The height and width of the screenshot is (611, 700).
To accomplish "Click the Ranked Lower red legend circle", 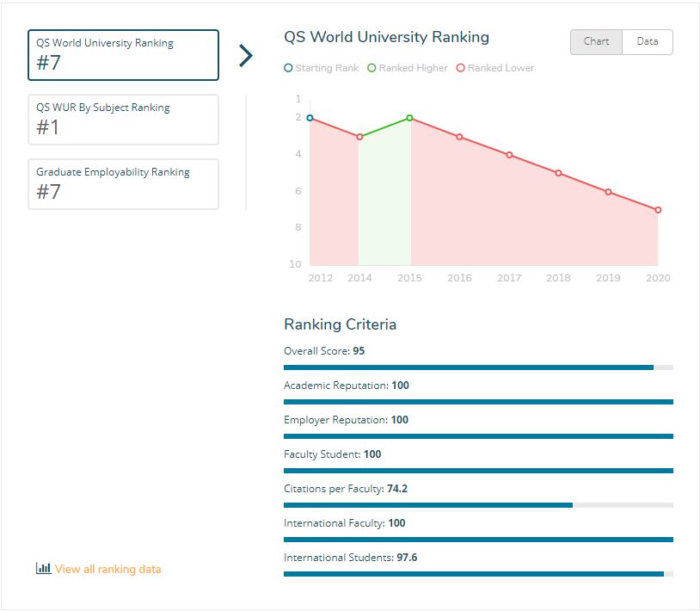I will [461, 68].
